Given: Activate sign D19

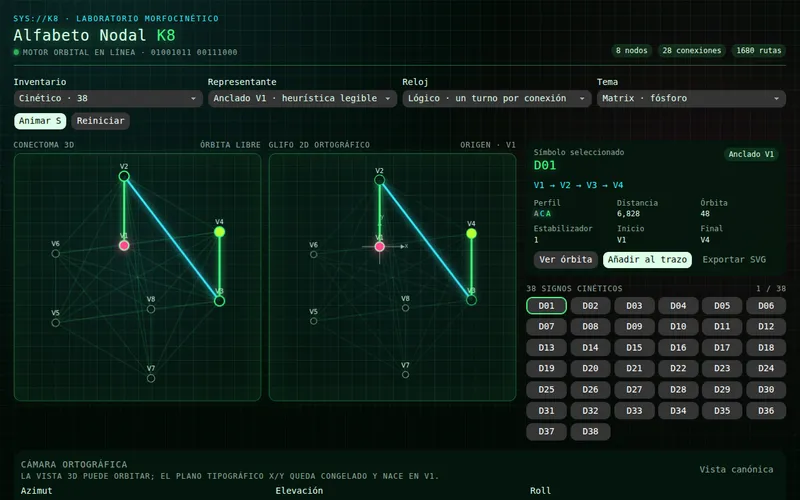Looking at the screenshot, I should click(x=546, y=368).
